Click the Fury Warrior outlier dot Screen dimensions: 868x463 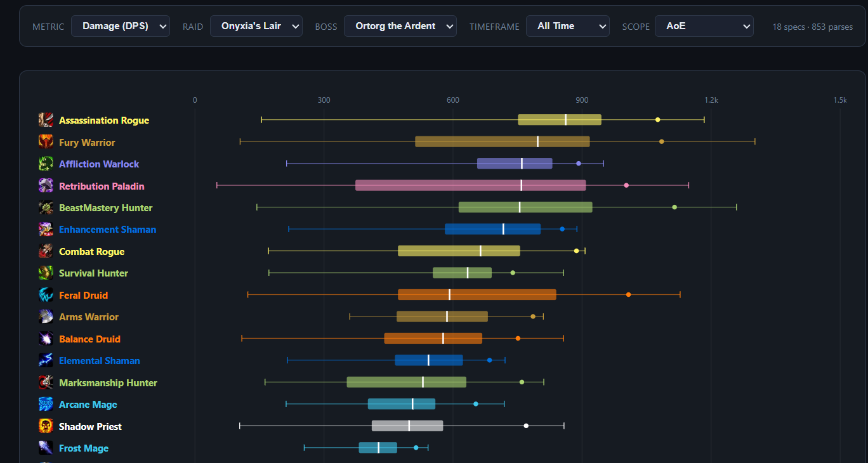[x=662, y=141]
